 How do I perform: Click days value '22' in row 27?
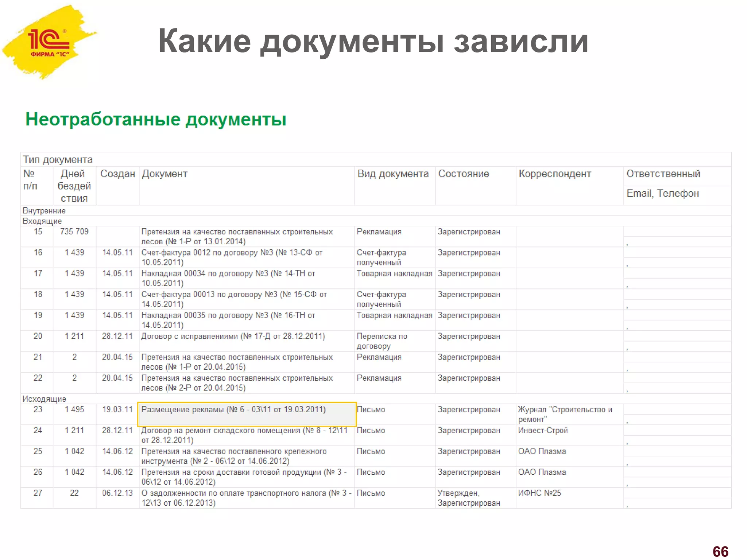74,493
